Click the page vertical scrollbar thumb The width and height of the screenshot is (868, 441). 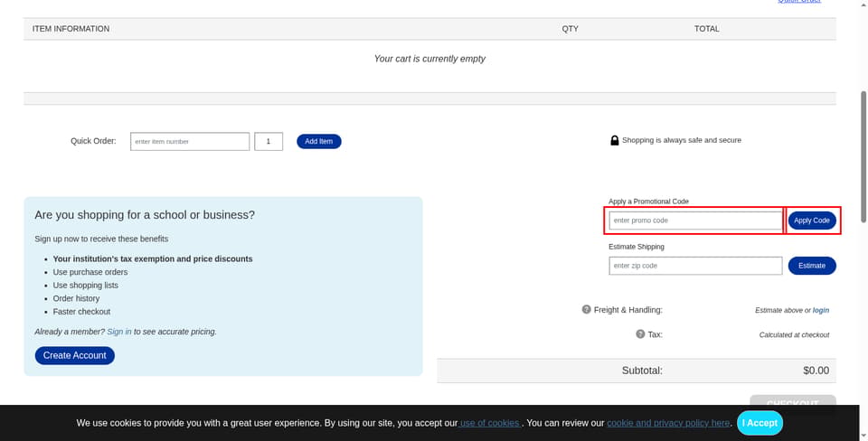pos(863,156)
